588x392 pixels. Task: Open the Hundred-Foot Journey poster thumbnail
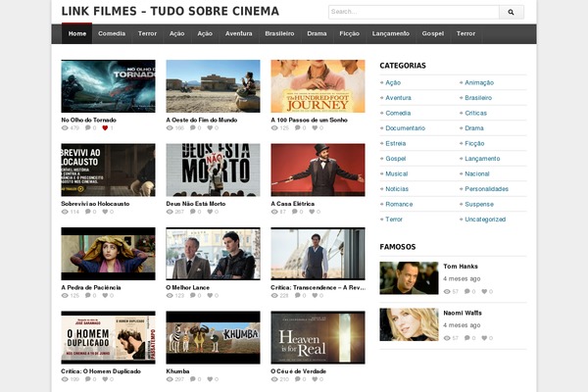[318, 86]
